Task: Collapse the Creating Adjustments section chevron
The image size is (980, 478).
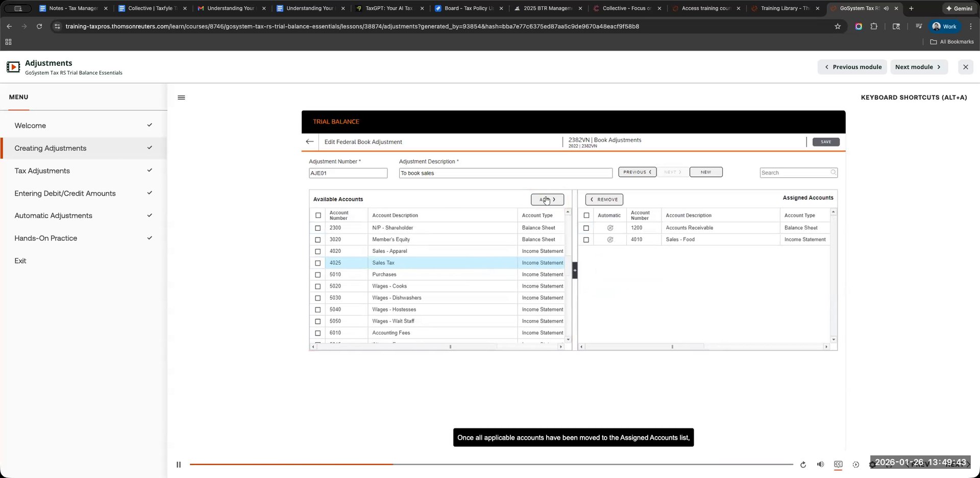Action: [150, 148]
